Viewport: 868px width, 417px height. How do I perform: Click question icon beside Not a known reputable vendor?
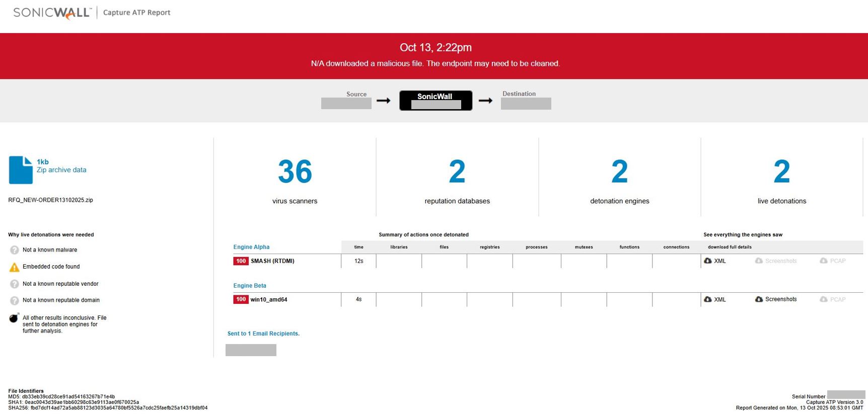tap(14, 284)
